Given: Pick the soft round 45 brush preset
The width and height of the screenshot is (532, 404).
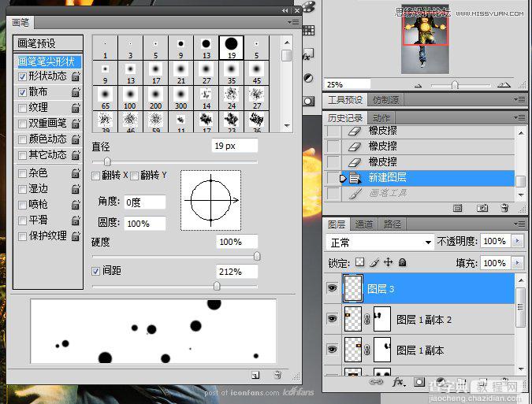Looking at the screenshot, I should click(256, 73).
